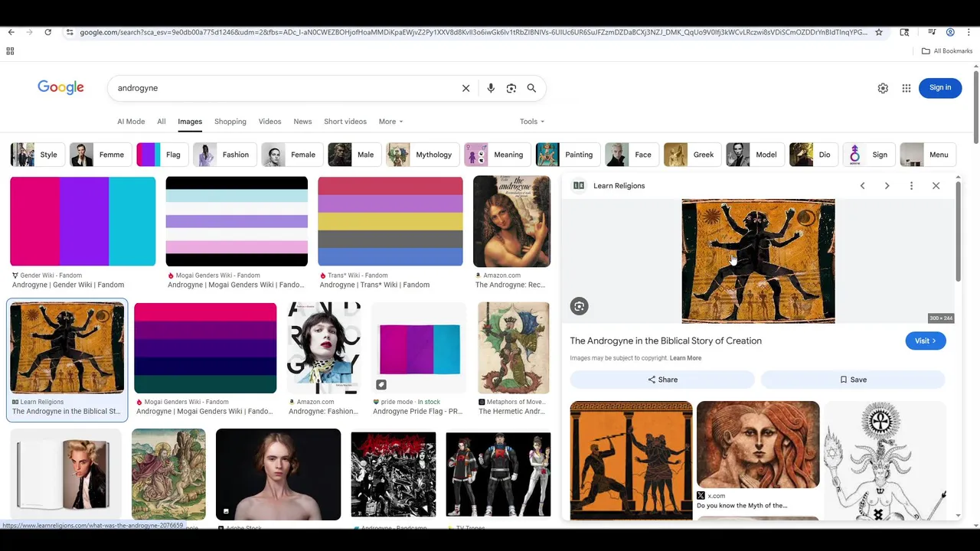Screen dimensions: 980x551
Task: Click the Google logo
Action: (x=61, y=87)
